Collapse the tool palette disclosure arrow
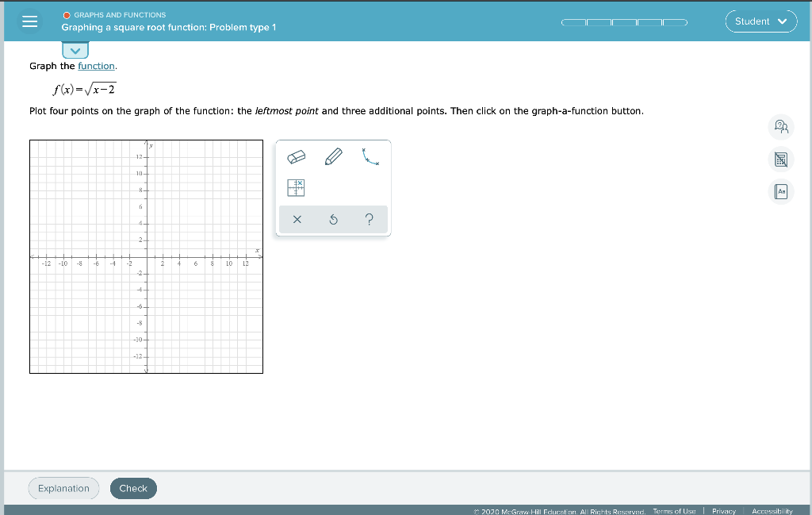The height and width of the screenshot is (515, 812). (x=75, y=50)
